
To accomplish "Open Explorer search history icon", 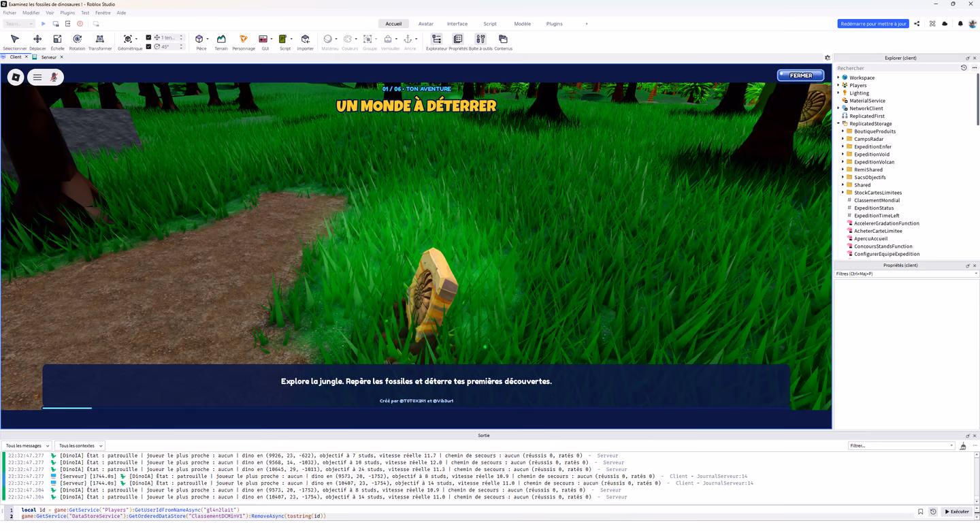I will pyautogui.click(x=964, y=68).
